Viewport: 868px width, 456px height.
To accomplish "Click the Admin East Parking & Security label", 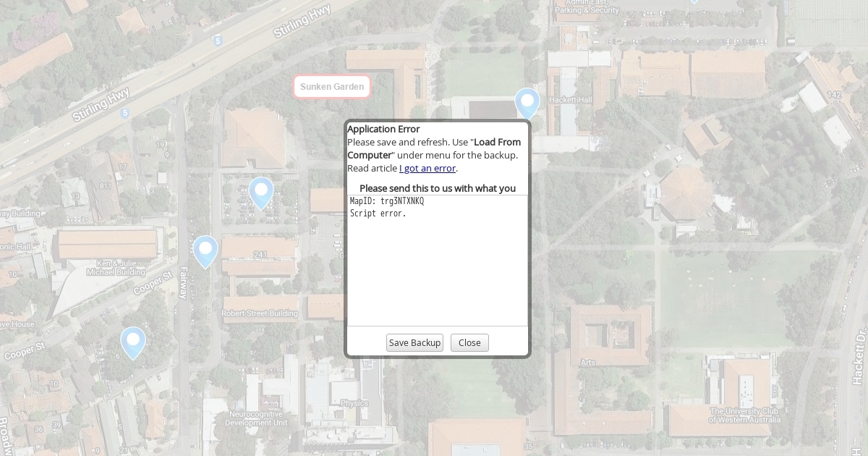I will [x=587, y=7].
